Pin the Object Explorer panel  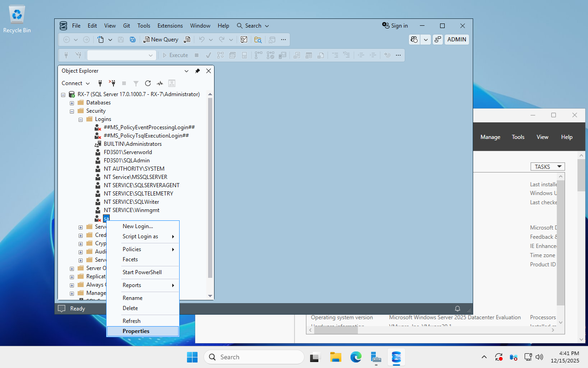pyautogui.click(x=197, y=71)
